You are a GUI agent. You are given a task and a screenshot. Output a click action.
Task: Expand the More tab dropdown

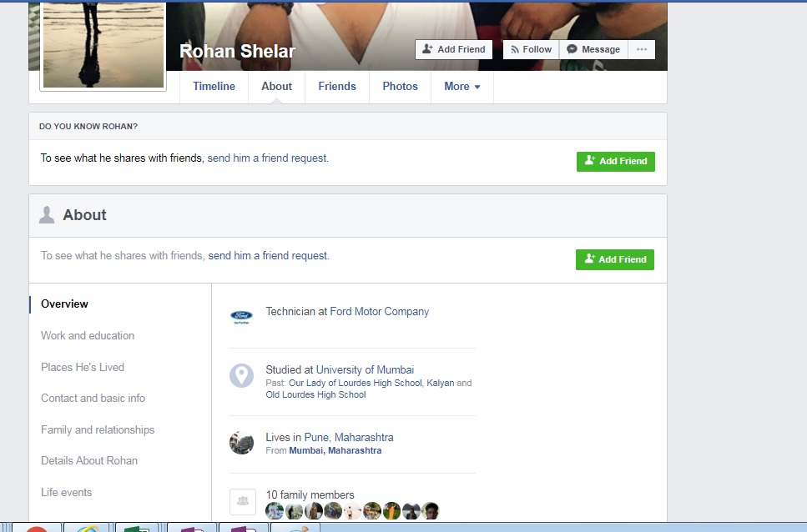click(462, 87)
